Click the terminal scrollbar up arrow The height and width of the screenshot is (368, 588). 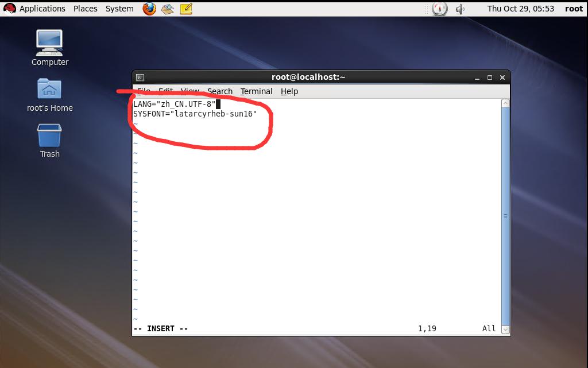point(505,103)
